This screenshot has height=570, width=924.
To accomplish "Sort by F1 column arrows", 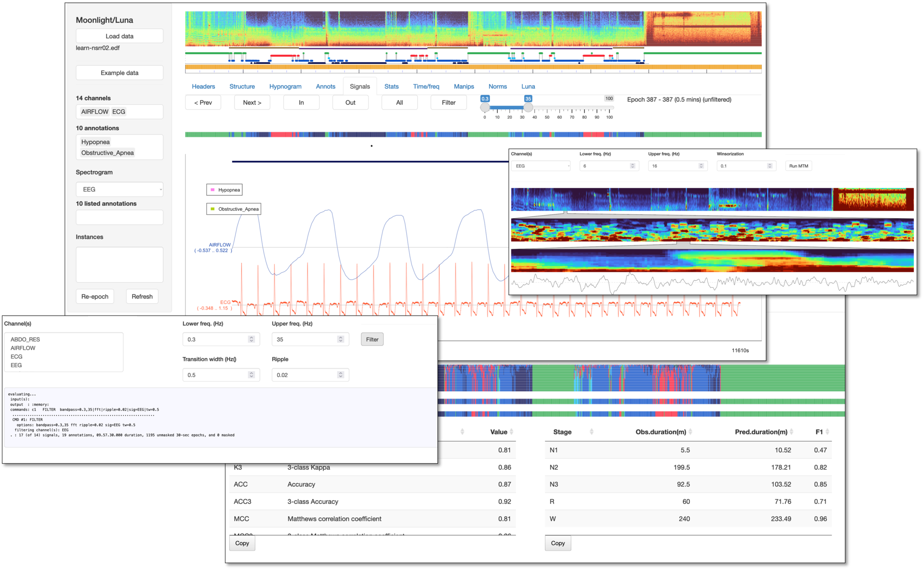I will (827, 432).
